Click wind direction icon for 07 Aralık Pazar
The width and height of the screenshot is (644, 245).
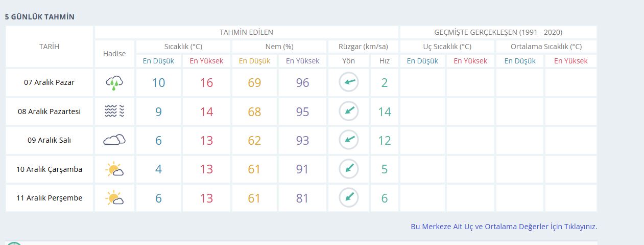point(349,82)
